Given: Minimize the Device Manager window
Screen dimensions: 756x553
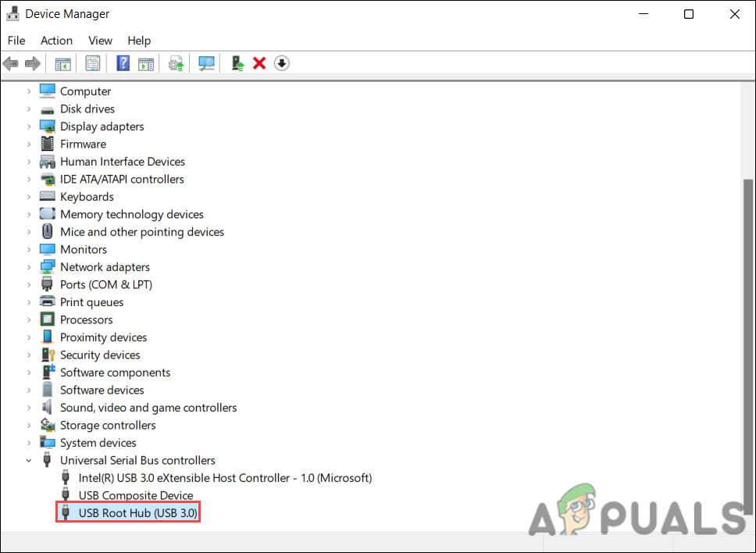Looking at the screenshot, I should [x=644, y=14].
